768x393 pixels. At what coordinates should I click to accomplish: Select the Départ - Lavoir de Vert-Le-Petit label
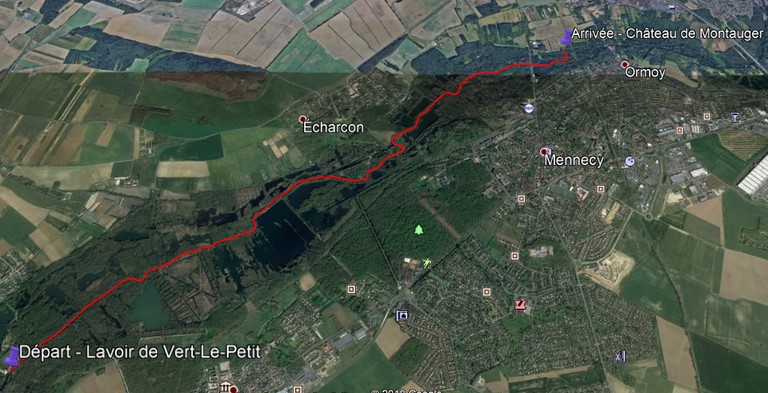[x=140, y=352]
